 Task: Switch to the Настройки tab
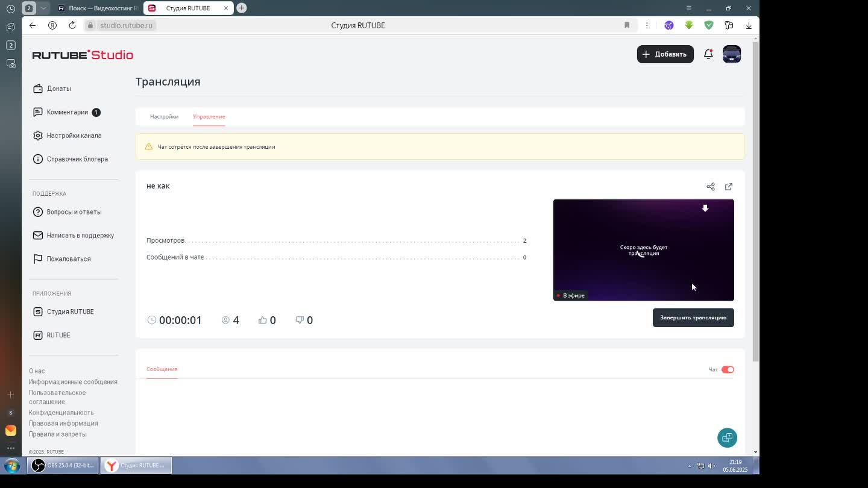pyautogui.click(x=164, y=117)
